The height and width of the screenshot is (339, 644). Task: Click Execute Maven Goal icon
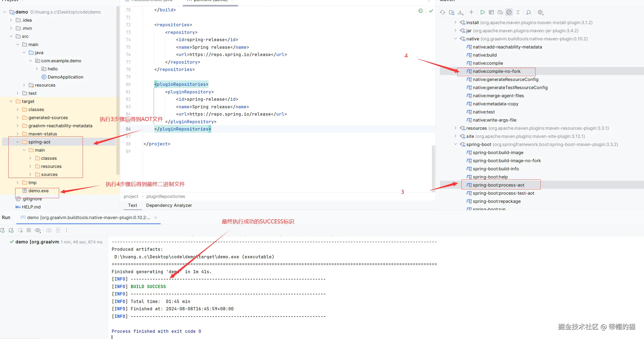click(491, 12)
